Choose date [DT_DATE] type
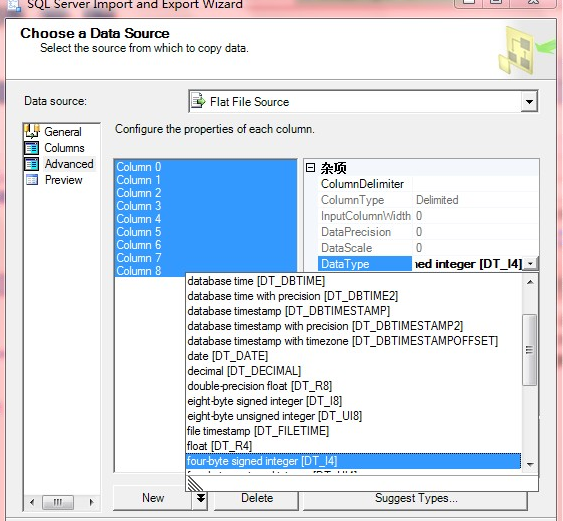 pos(354,356)
